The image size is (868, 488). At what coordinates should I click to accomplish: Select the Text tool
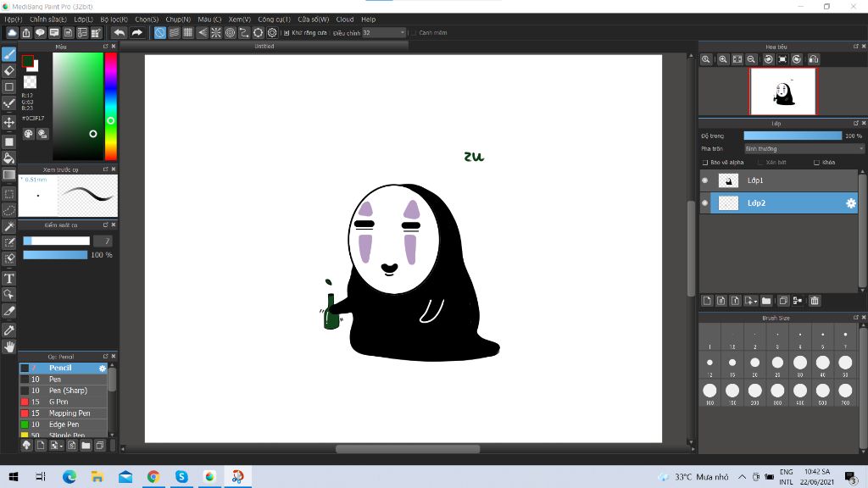coord(8,278)
